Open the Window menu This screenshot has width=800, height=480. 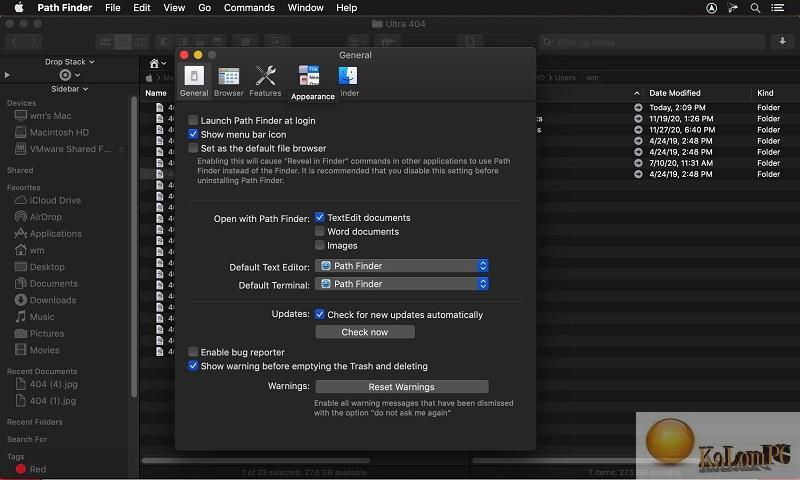point(305,8)
